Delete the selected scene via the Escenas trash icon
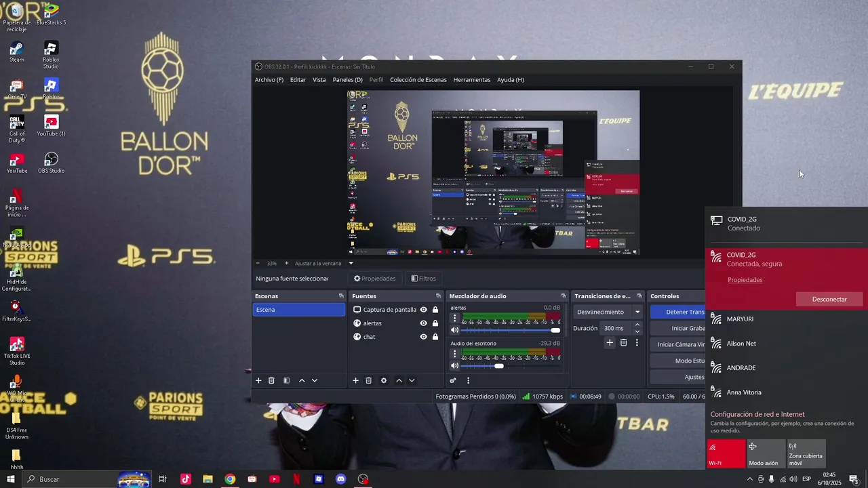 pyautogui.click(x=271, y=381)
